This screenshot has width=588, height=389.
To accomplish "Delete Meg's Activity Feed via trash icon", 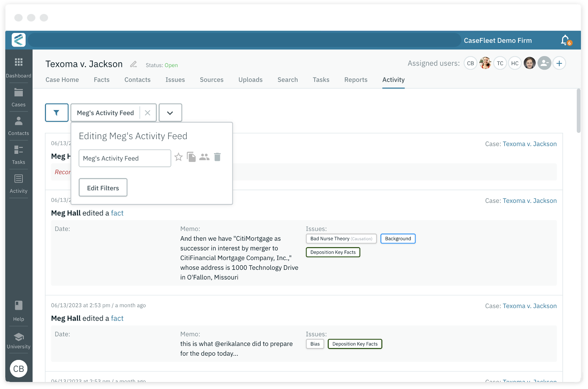I will [217, 157].
